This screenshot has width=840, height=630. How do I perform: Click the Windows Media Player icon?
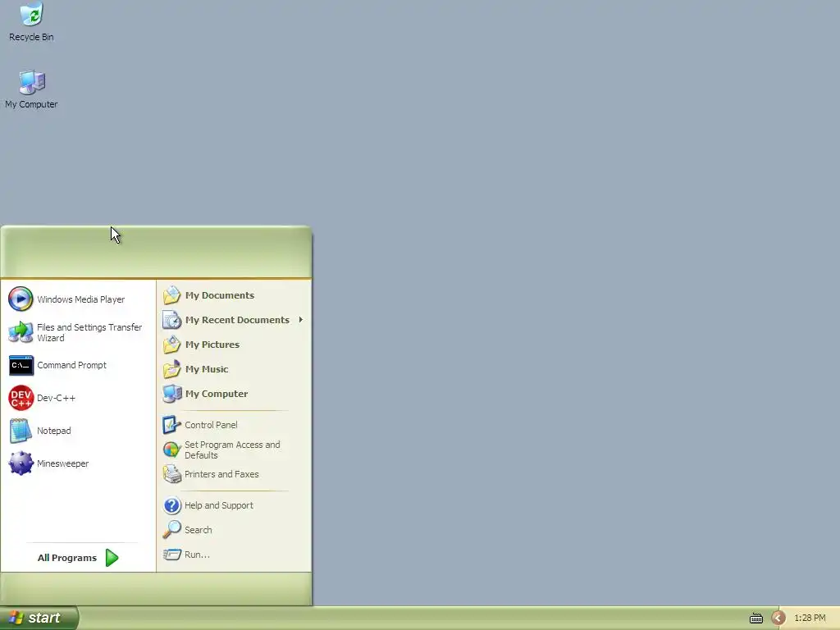pos(21,299)
